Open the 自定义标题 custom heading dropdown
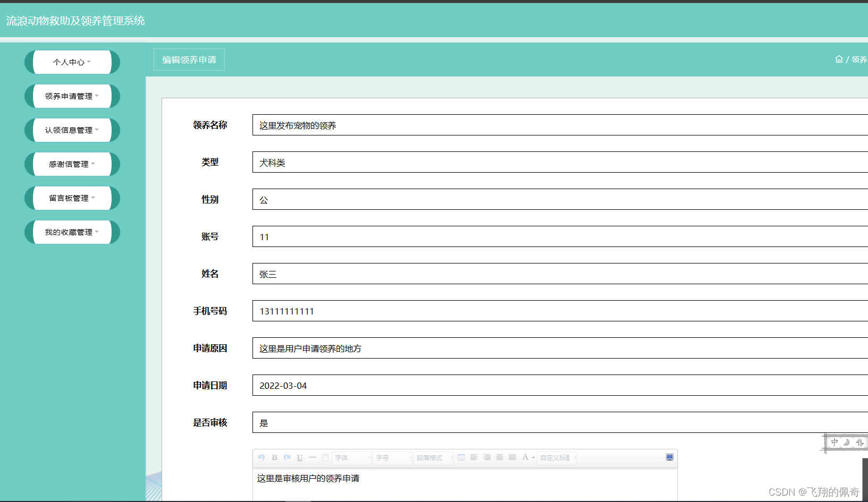 pyautogui.click(x=557, y=457)
